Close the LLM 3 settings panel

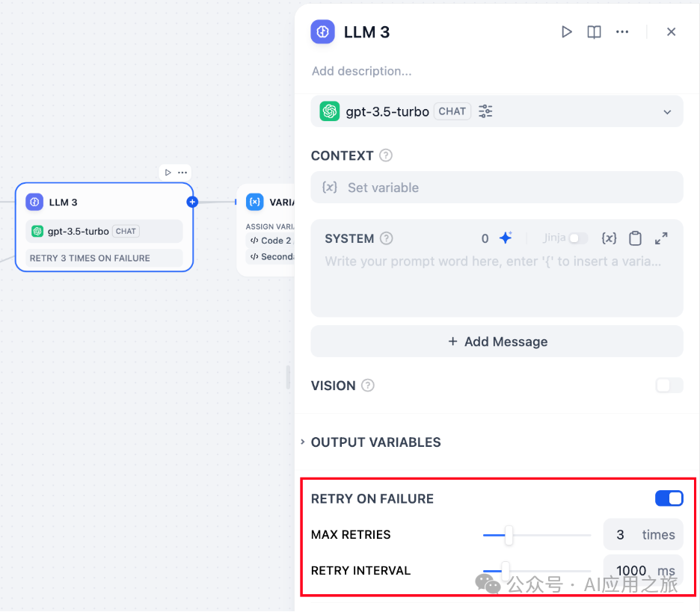point(671,32)
